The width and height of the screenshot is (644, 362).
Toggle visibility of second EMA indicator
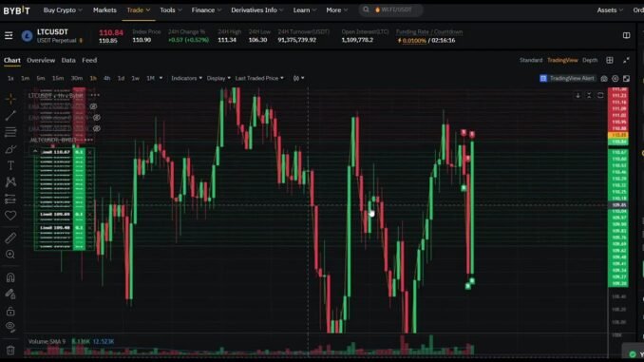[x=97, y=118]
